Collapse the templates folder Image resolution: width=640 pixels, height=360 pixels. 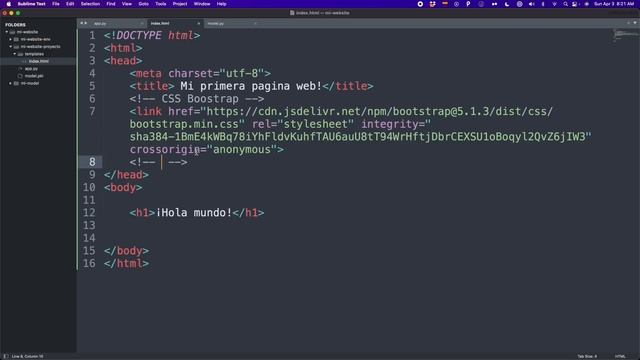15,54
